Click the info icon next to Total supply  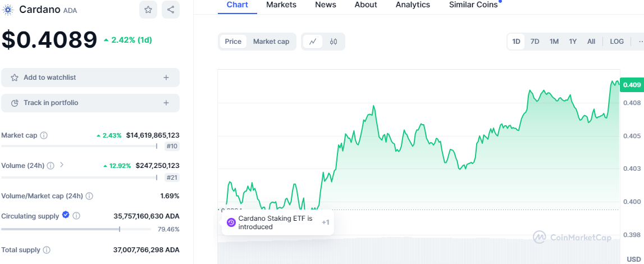pyautogui.click(x=47, y=249)
